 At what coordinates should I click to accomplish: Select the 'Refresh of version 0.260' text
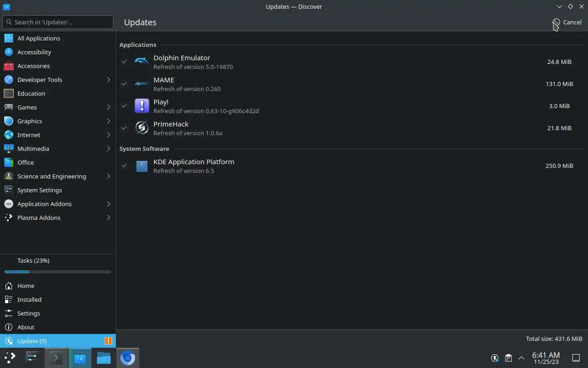(187, 89)
